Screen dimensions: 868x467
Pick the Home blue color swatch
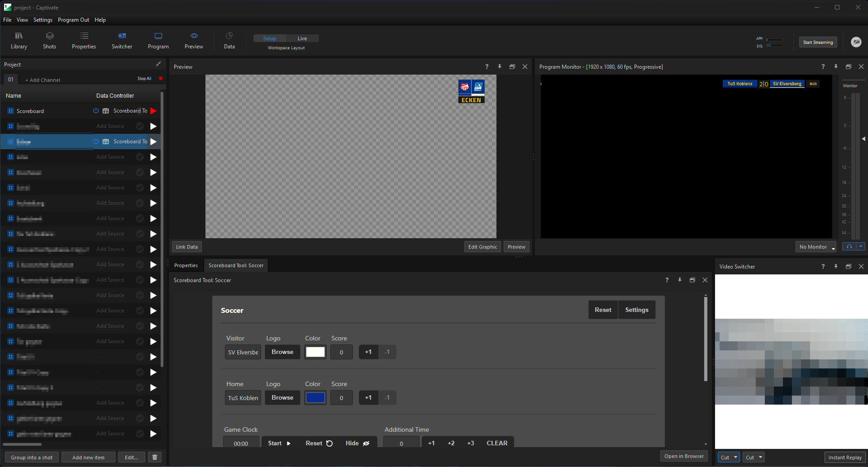point(315,397)
